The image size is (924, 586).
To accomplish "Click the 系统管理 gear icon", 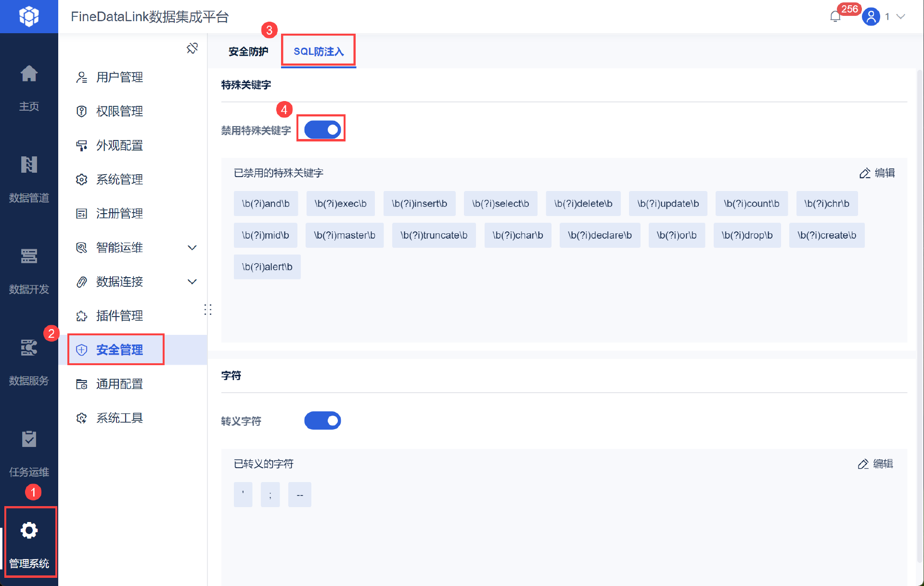I will coord(81,179).
